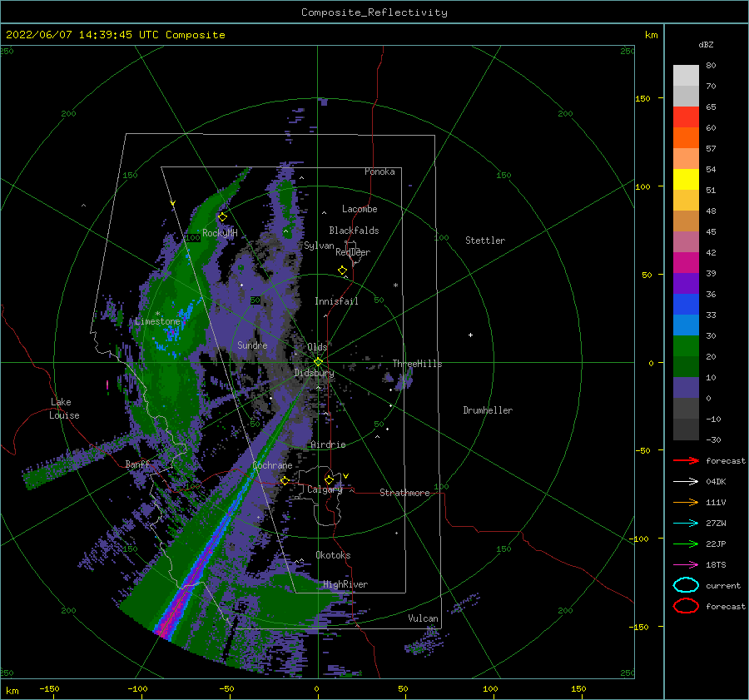The image size is (749, 700).
Task: Click the red forecast arrow in legend
Action: coord(686,460)
